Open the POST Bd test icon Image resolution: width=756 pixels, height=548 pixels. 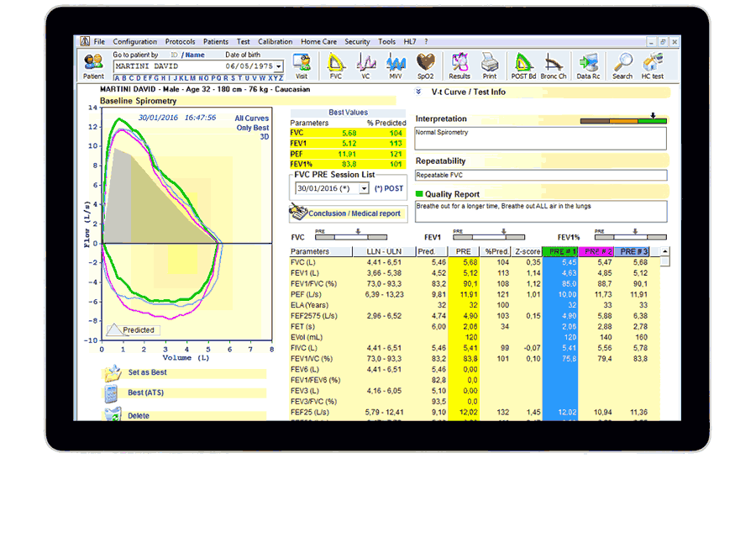523,65
